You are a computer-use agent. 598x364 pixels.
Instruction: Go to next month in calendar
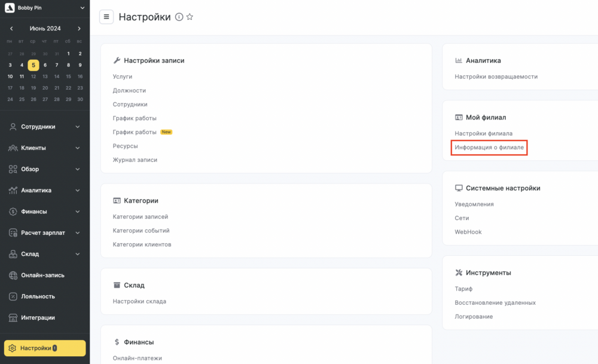(79, 29)
